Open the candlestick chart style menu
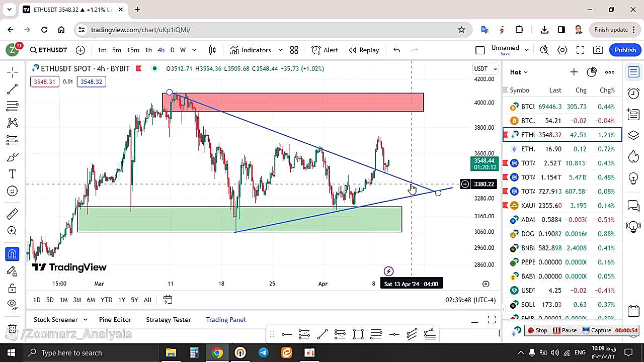The width and height of the screenshot is (644, 362). [212, 50]
